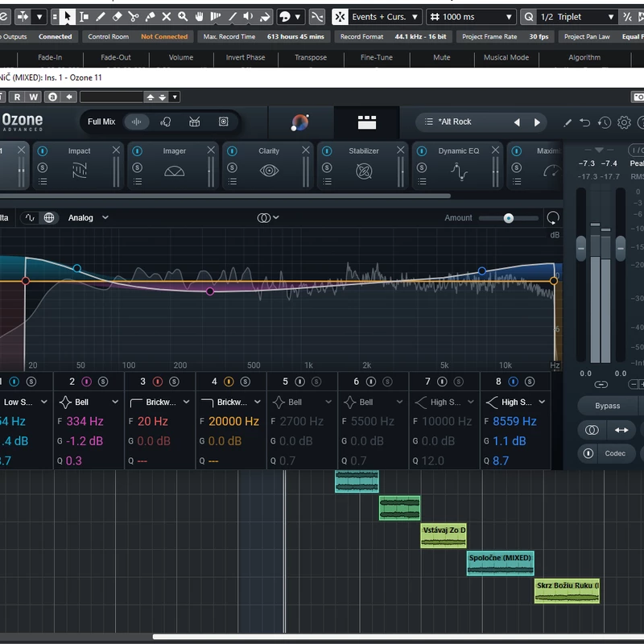The image size is (644, 644).
Task: Click the Fade-In info column
Action: (50, 57)
